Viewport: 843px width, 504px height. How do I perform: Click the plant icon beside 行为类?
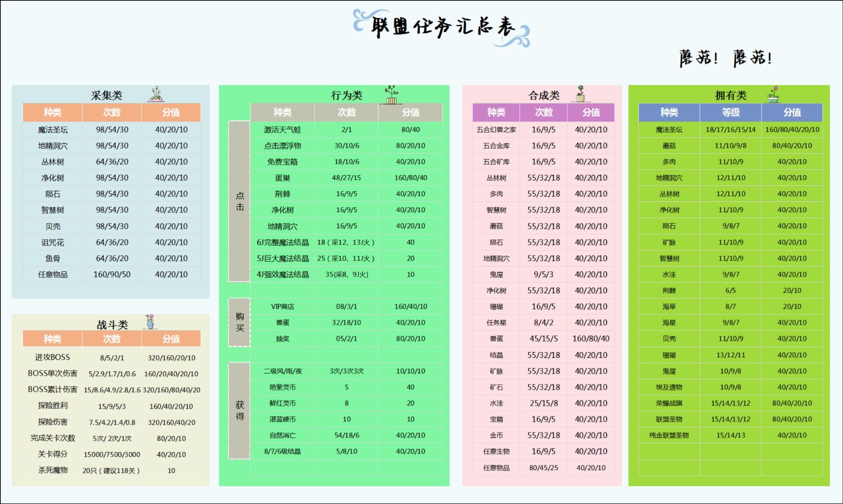(x=391, y=95)
